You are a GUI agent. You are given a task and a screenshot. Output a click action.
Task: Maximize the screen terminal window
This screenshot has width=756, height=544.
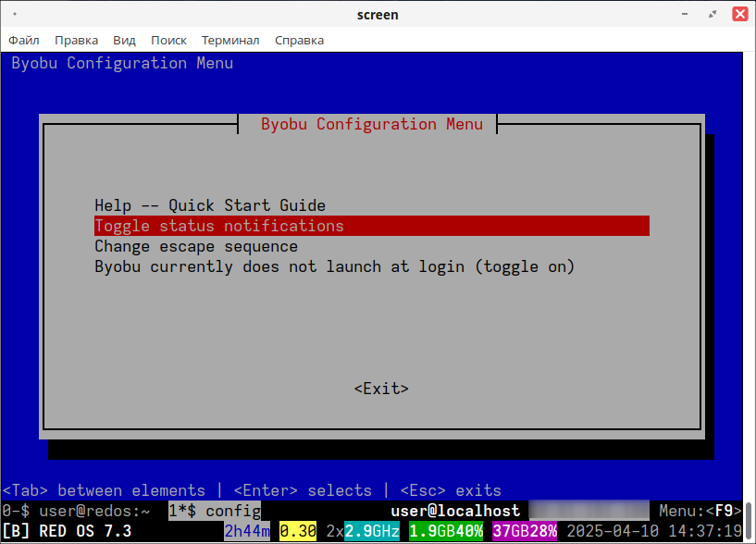(713, 15)
